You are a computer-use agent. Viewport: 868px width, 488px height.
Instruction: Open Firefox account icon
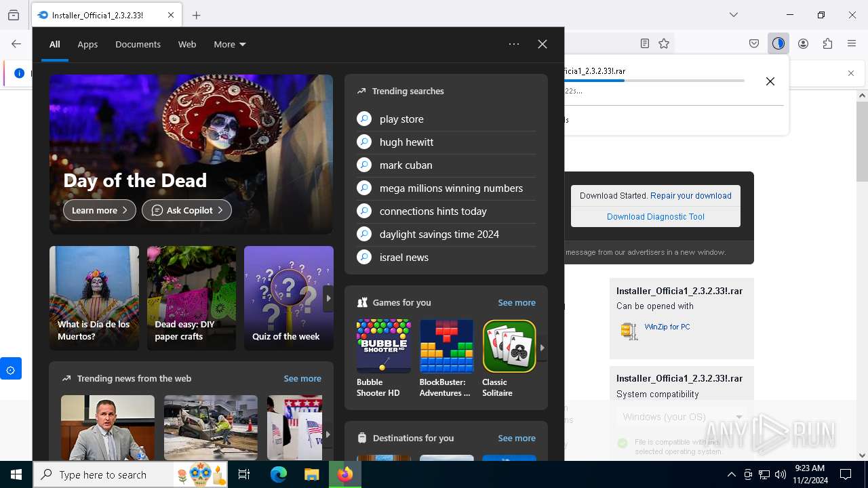click(803, 43)
